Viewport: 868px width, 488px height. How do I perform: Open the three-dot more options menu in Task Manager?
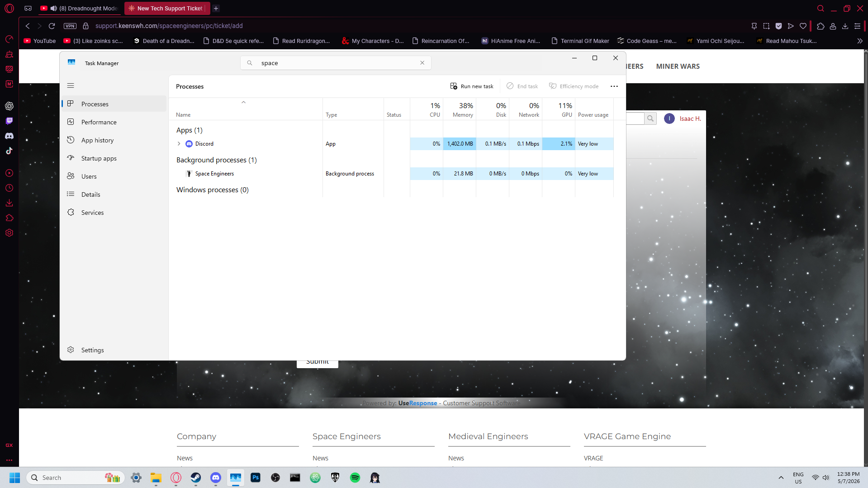click(x=614, y=86)
